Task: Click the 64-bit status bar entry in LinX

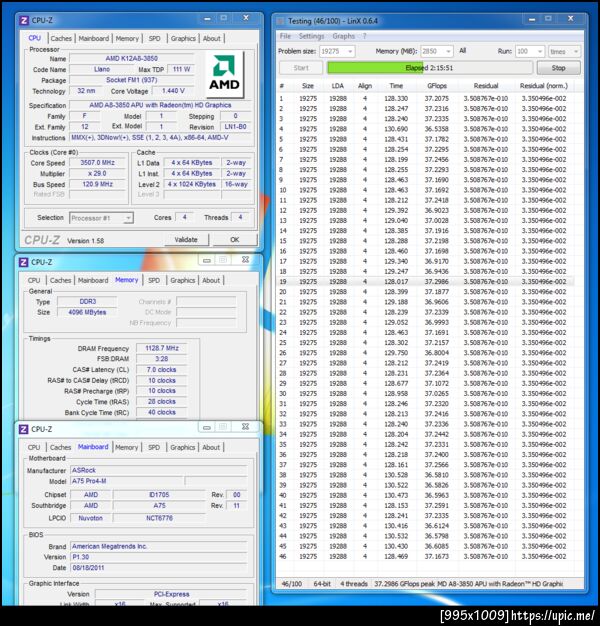Action: [x=322, y=584]
